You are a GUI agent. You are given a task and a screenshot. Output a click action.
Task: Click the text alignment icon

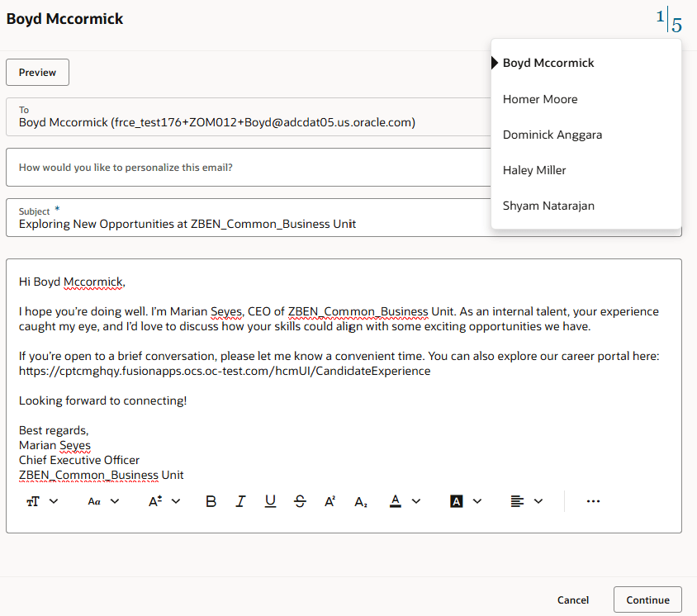point(517,501)
